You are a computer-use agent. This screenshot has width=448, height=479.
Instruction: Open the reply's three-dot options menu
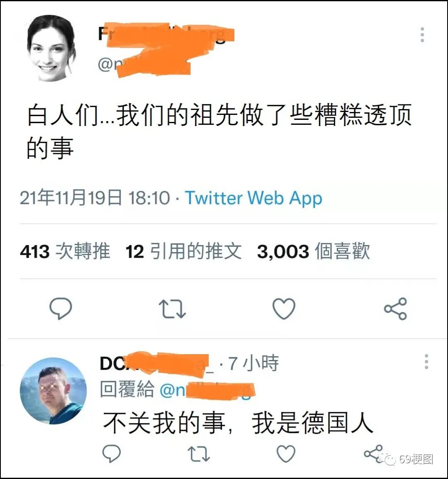point(426,362)
